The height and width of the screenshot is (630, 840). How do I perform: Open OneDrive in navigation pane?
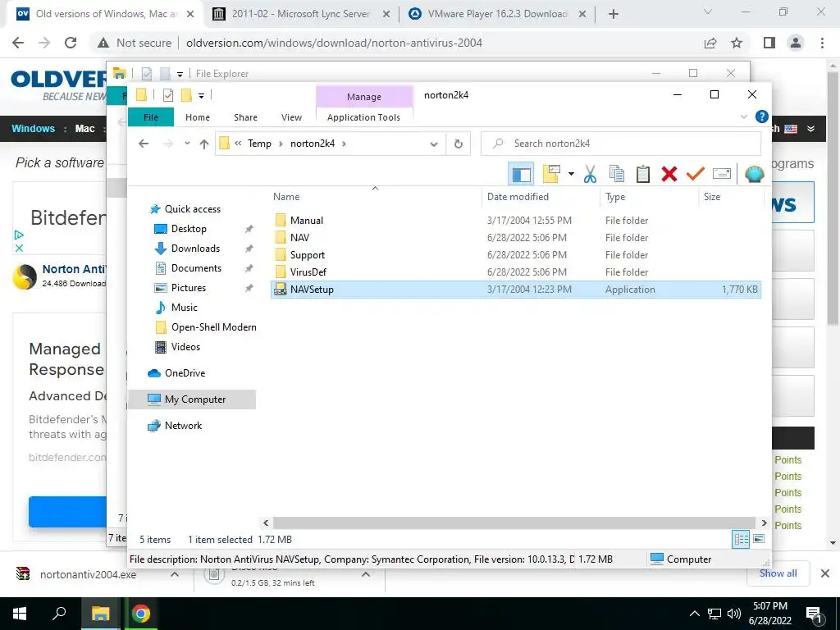(x=185, y=373)
